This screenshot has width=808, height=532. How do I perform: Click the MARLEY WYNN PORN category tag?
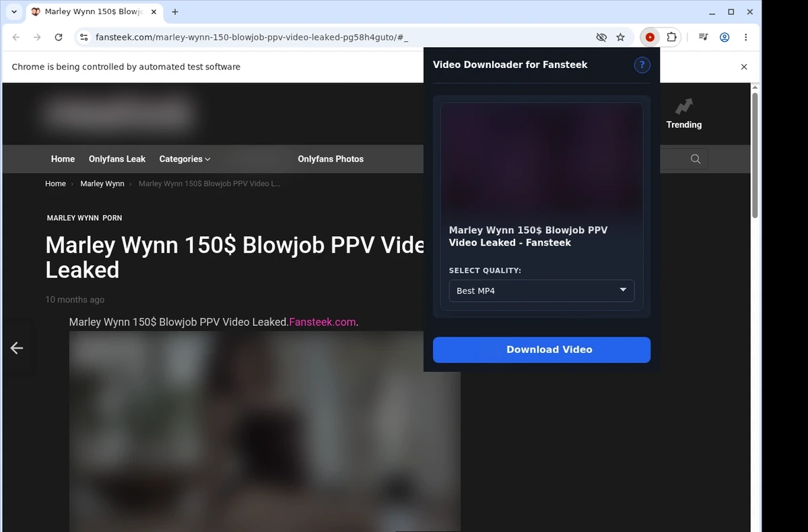84,218
